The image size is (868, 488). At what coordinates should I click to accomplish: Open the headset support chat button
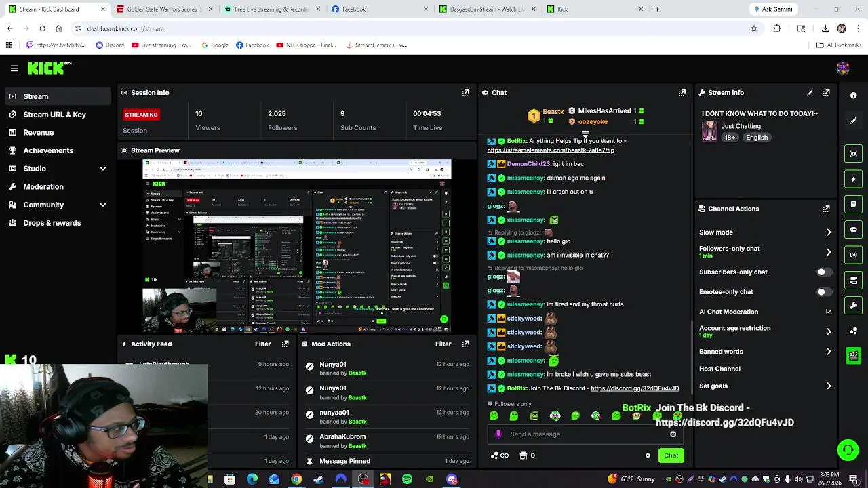pos(848,449)
